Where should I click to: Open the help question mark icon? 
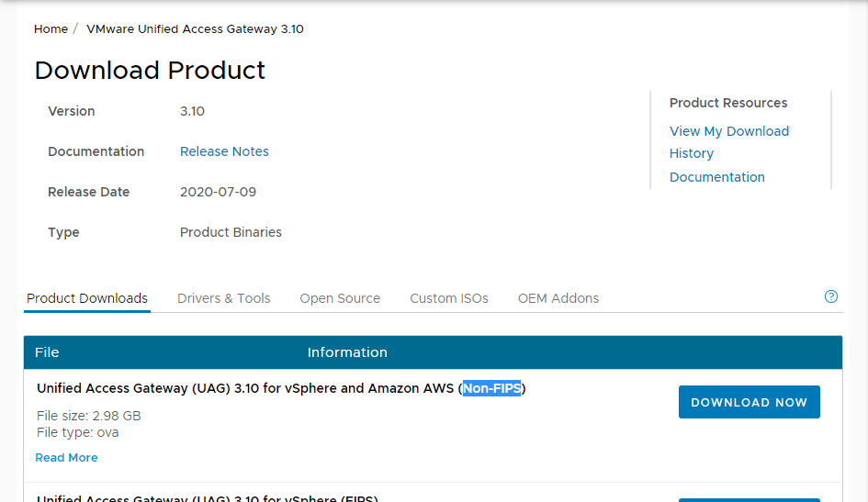pos(831,296)
